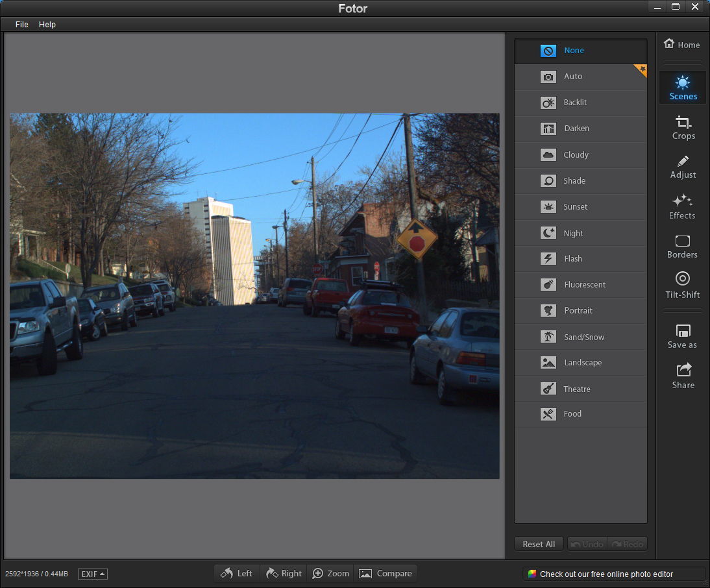The image size is (710, 588).
Task: Close the Fotor window
Action: tap(695, 6)
